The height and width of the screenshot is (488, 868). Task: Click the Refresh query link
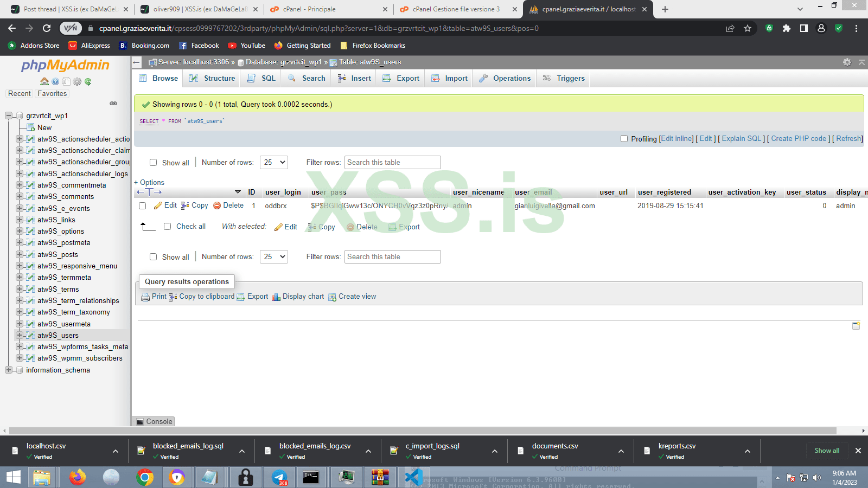(849, 139)
